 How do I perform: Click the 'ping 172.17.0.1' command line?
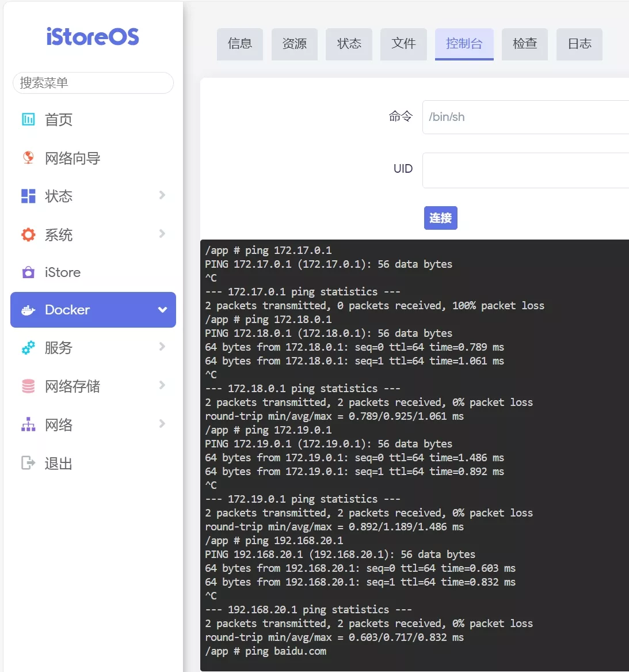coord(268,250)
